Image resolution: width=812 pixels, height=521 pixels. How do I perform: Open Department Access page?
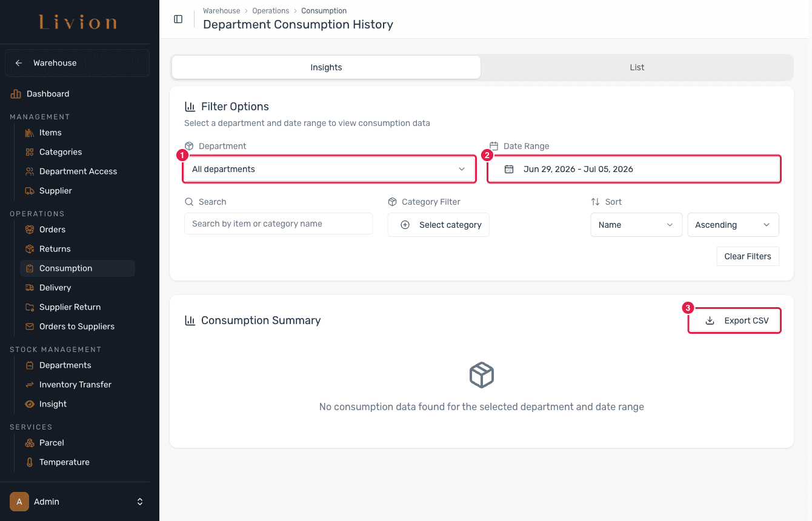(78, 171)
